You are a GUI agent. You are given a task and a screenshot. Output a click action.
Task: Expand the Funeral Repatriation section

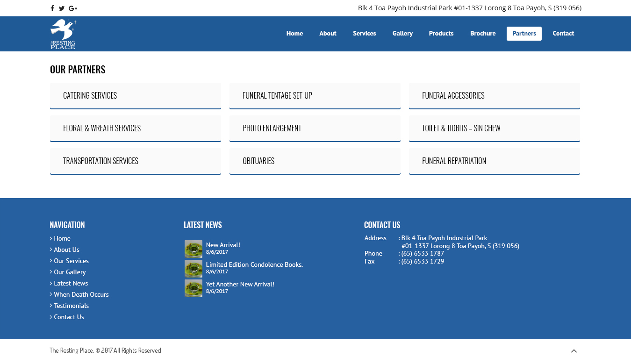click(494, 161)
